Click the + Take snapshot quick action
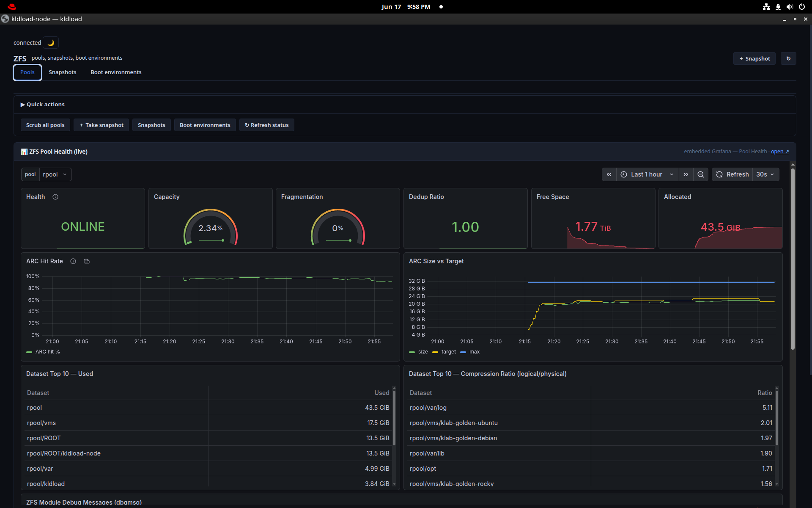812x508 pixels. (101, 125)
